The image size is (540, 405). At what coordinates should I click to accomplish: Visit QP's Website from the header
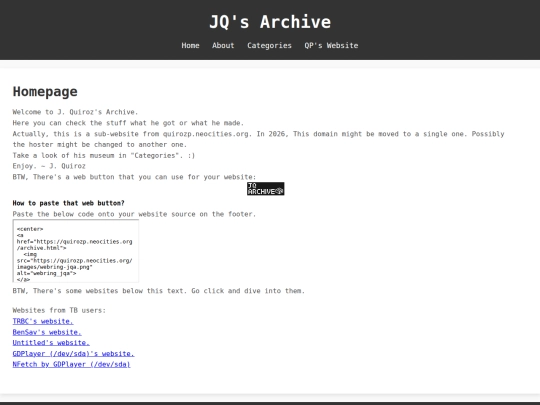click(x=331, y=45)
